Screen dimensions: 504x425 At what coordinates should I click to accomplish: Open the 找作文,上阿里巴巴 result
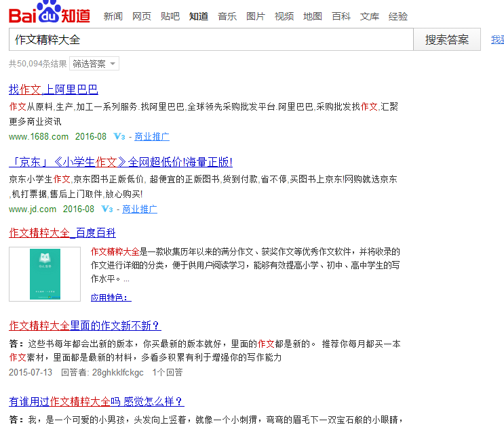54,89
